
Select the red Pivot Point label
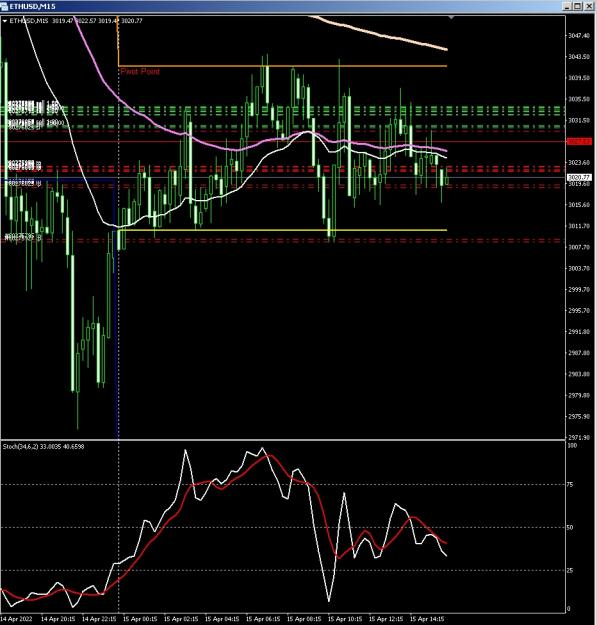[140, 71]
